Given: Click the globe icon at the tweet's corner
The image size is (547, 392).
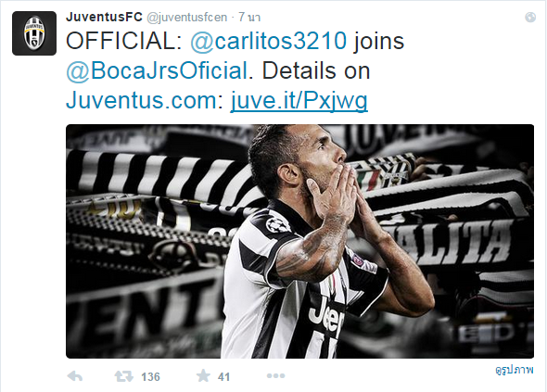Looking at the screenshot, I should coord(530,18).
